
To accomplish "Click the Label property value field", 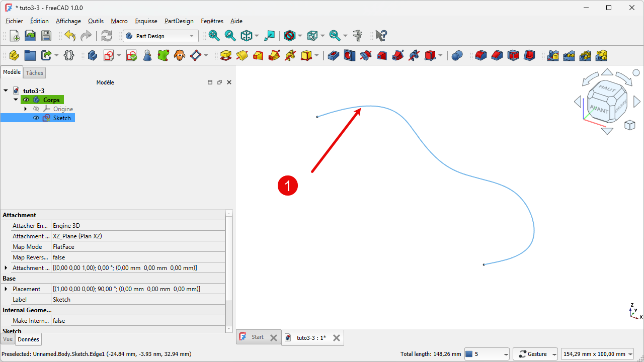I will click(x=138, y=300).
